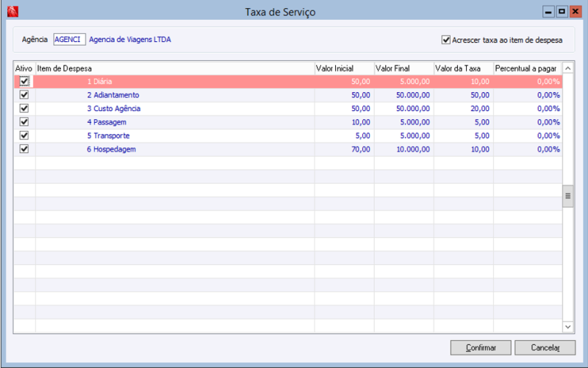Toggle Ativo checkbox for Hospedagem row
This screenshot has width=588, height=368.
24,149
